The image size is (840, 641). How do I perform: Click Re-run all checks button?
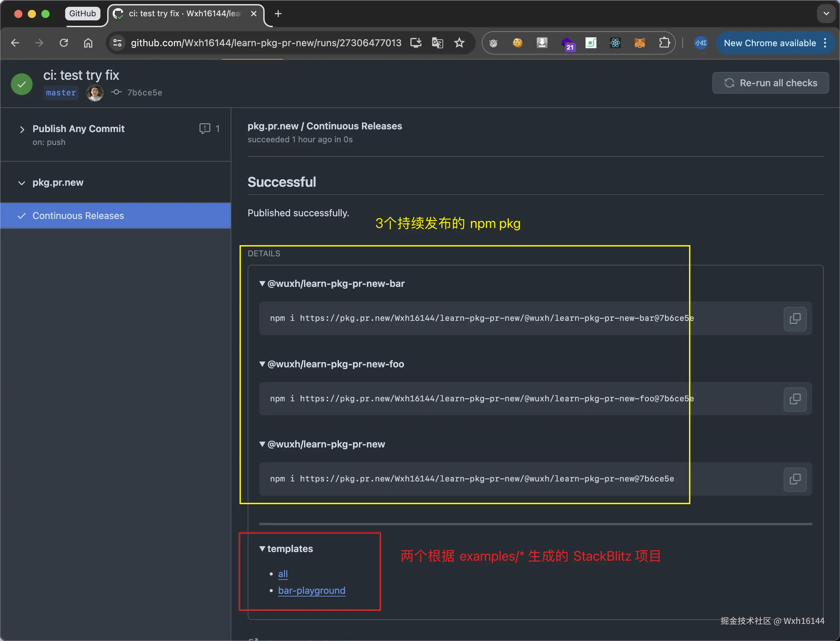[x=770, y=83]
